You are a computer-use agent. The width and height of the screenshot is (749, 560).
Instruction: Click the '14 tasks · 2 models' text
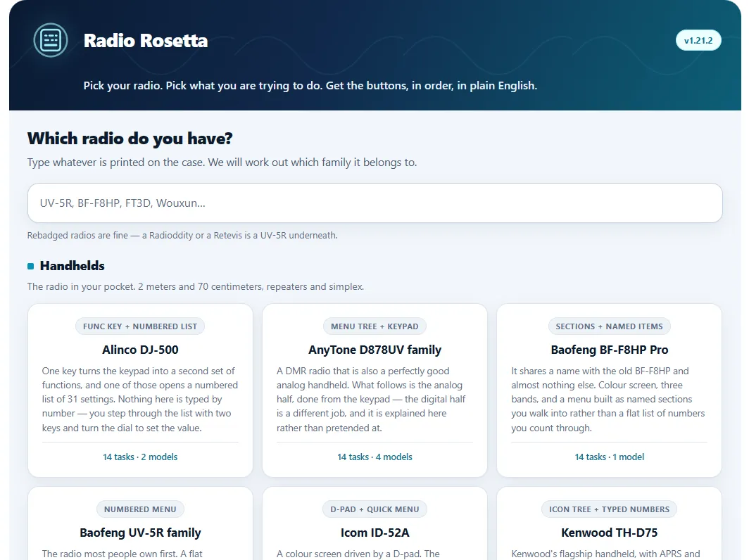(x=140, y=457)
